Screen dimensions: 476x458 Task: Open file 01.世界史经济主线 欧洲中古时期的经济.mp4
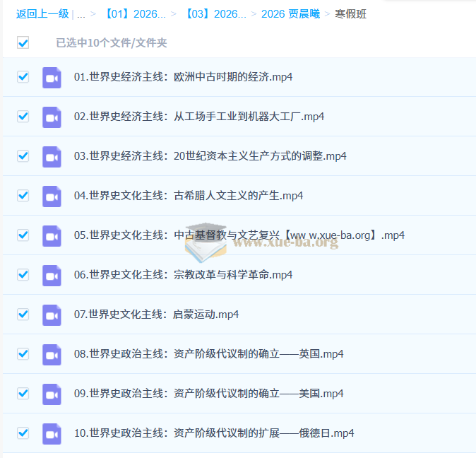point(183,77)
